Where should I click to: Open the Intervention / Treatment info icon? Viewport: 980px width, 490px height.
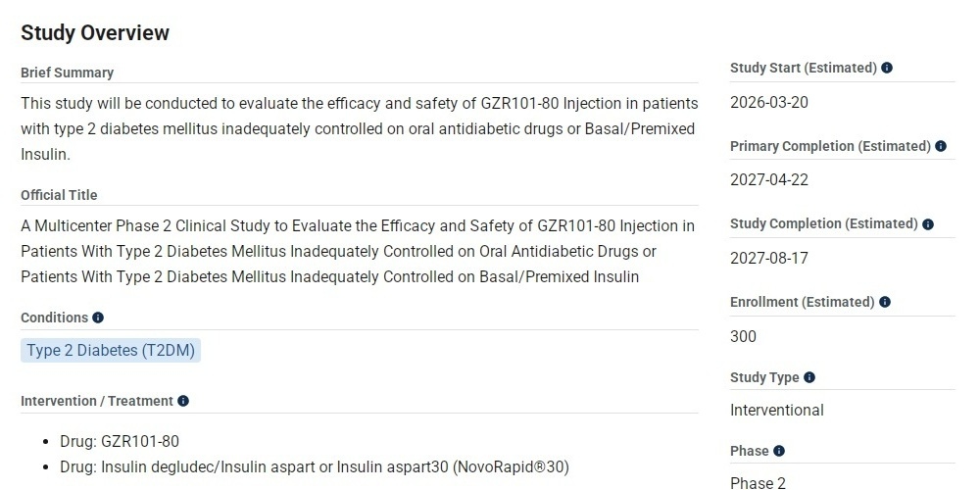pos(183,401)
